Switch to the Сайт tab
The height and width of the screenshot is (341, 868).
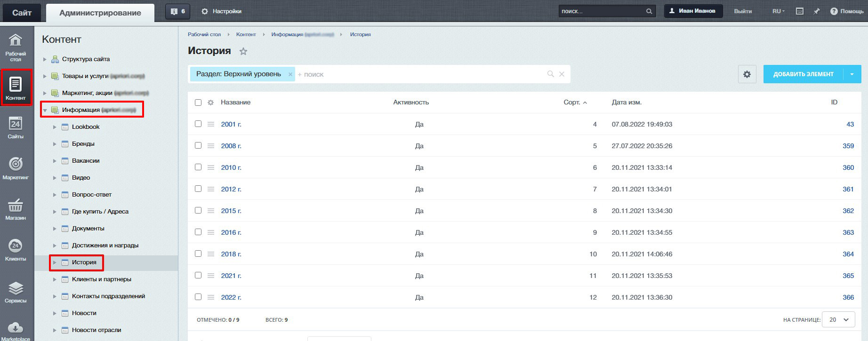(22, 13)
